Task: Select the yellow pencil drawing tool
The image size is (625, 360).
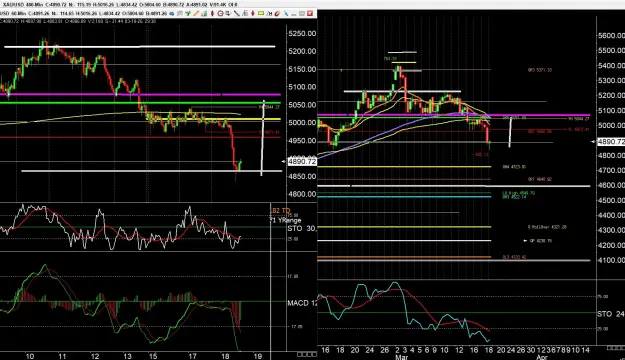Action: [196, 14]
